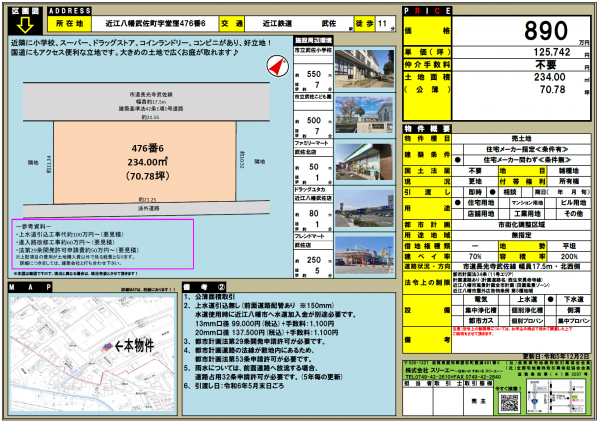Open the ファミリーマート store photo
Image resolution: width=600 pixels, height=423 pixels.
[364, 162]
